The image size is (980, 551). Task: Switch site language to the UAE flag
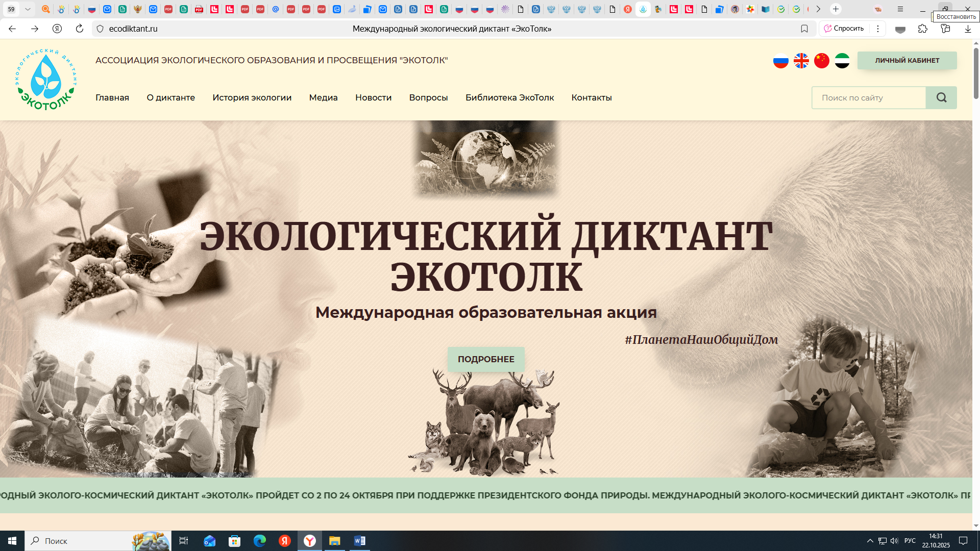click(x=842, y=61)
